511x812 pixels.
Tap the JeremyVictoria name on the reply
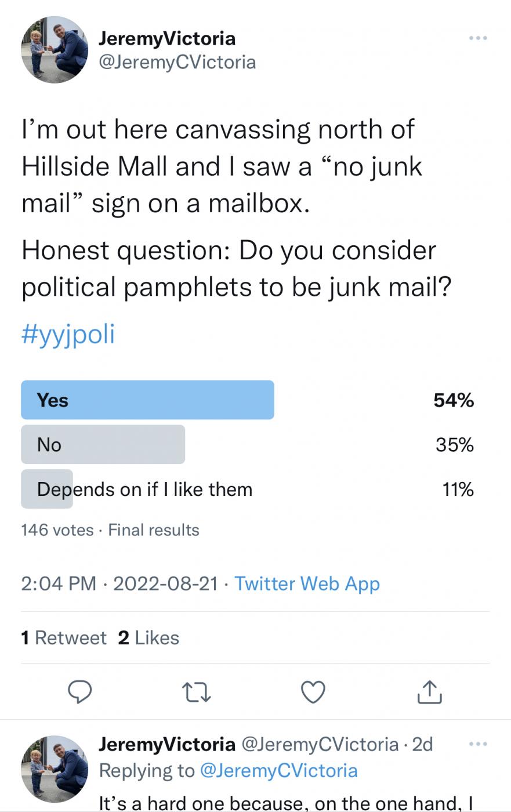167,744
